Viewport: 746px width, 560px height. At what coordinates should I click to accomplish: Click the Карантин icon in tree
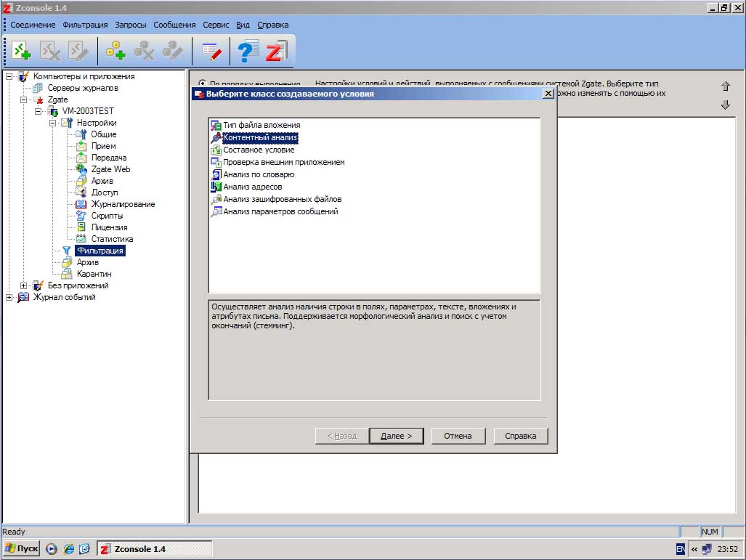(x=67, y=274)
